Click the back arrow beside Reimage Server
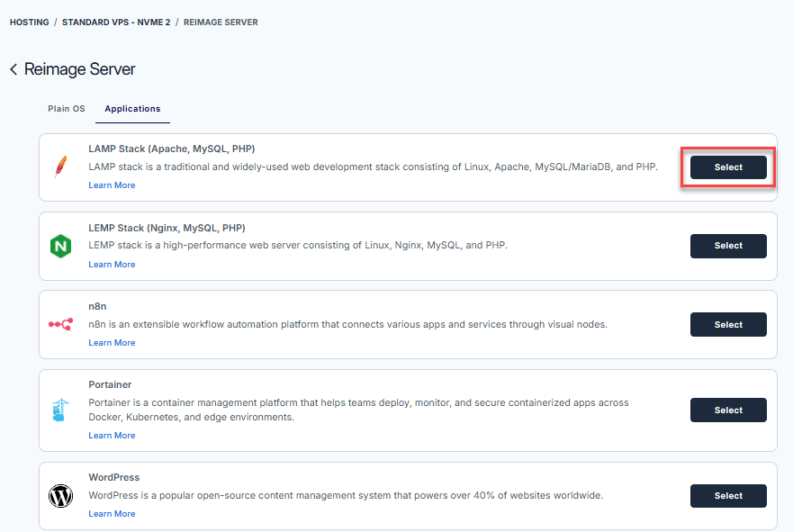The image size is (793, 532). 14,69
